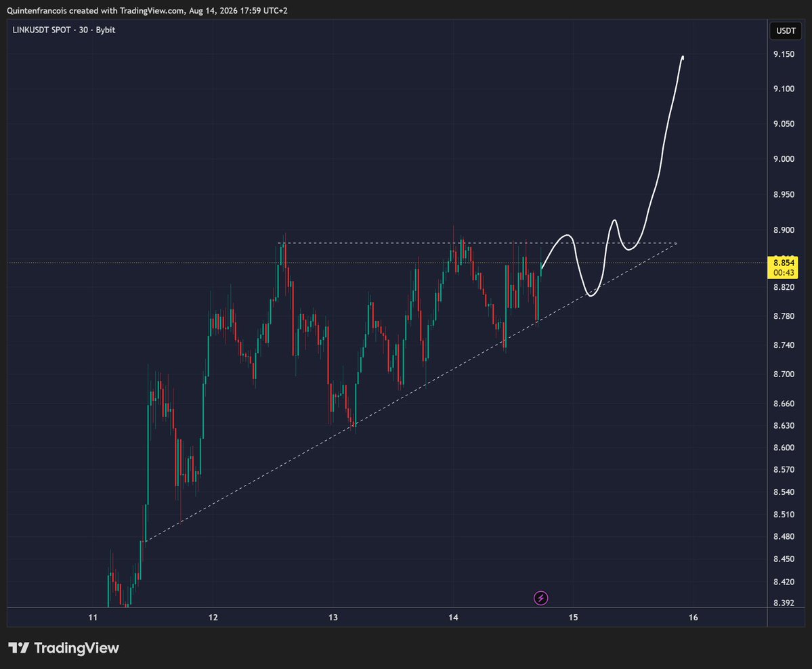Click the 8.480 price axis label
This screenshot has height=669, width=812.
click(x=784, y=536)
